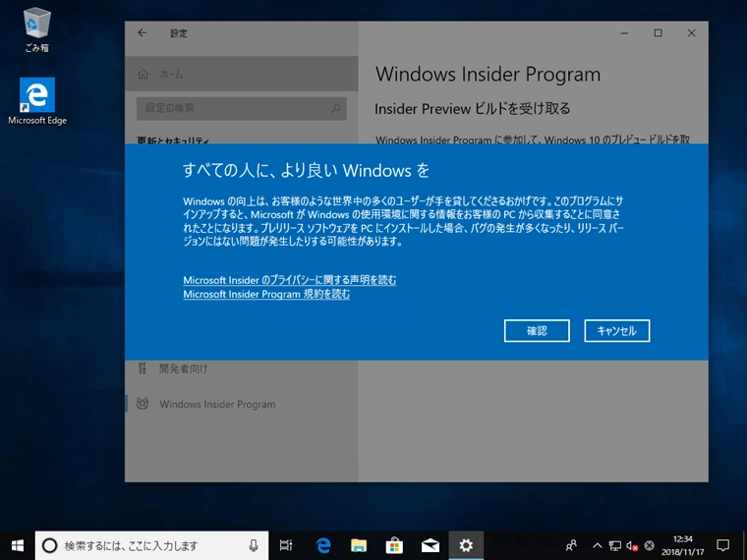
Task: Expand hidden system tray icons
Action: point(597,545)
